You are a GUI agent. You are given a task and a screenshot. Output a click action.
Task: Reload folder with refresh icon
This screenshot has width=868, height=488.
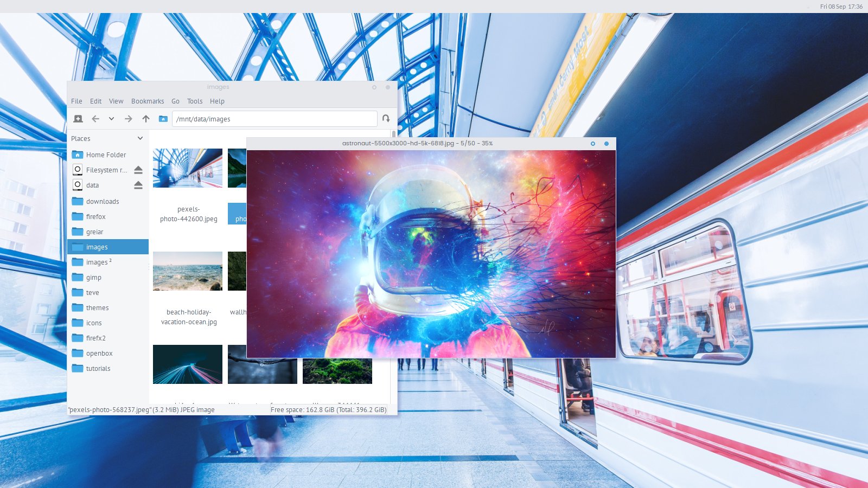click(386, 118)
